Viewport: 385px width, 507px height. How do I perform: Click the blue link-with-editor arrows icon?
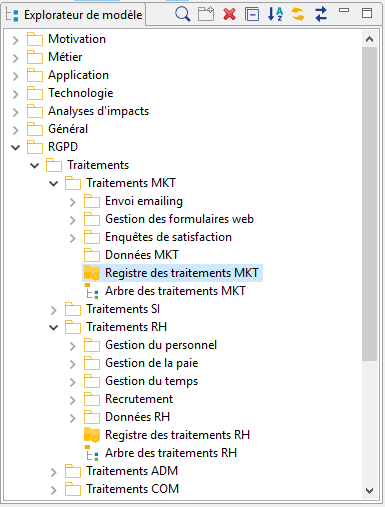click(321, 14)
